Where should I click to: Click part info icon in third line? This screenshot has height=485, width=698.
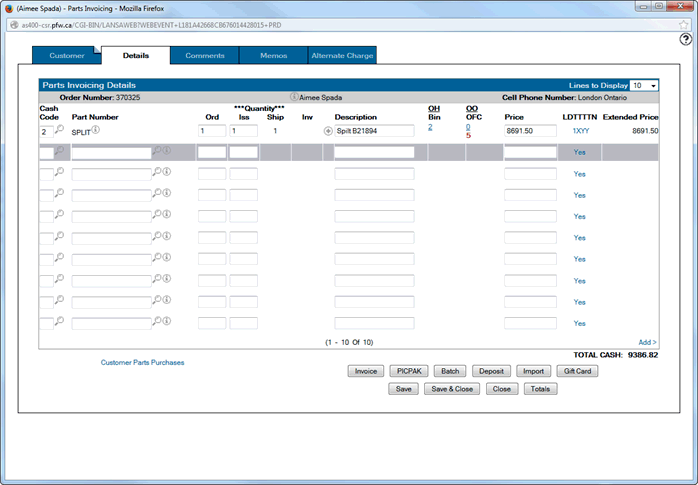tap(166, 171)
